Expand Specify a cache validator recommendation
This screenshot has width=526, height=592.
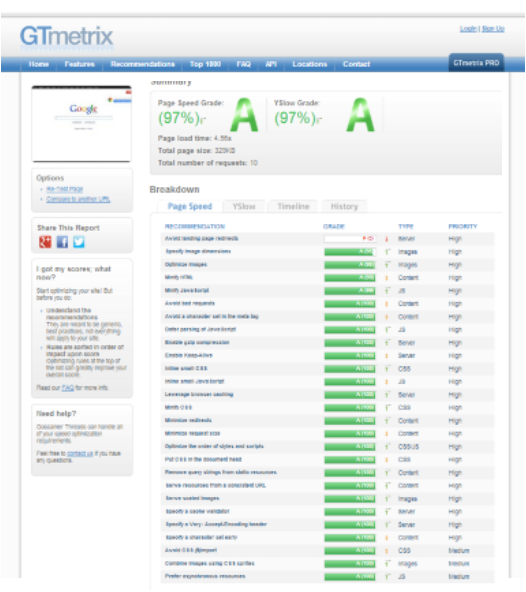tap(197, 512)
